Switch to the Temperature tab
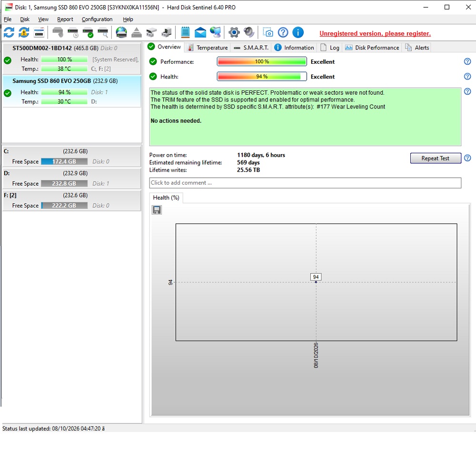This screenshot has height=476, width=476. (208, 48)
